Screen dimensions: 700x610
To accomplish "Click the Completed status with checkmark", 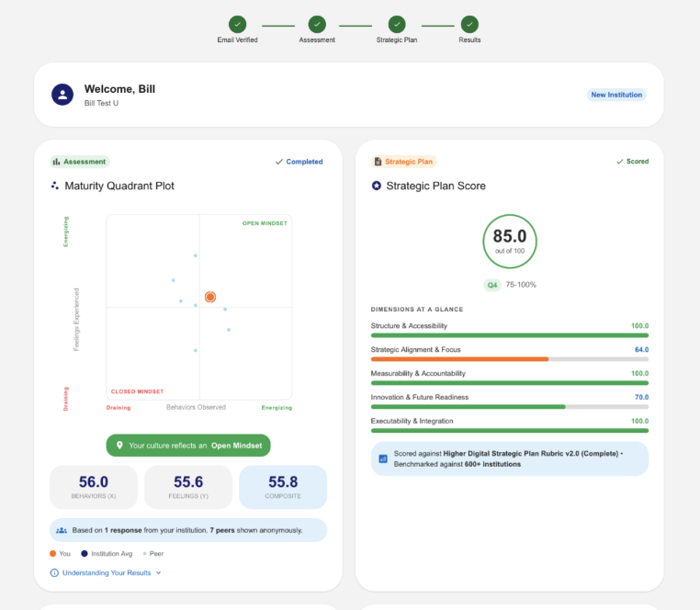I will (x=299, y=162).
